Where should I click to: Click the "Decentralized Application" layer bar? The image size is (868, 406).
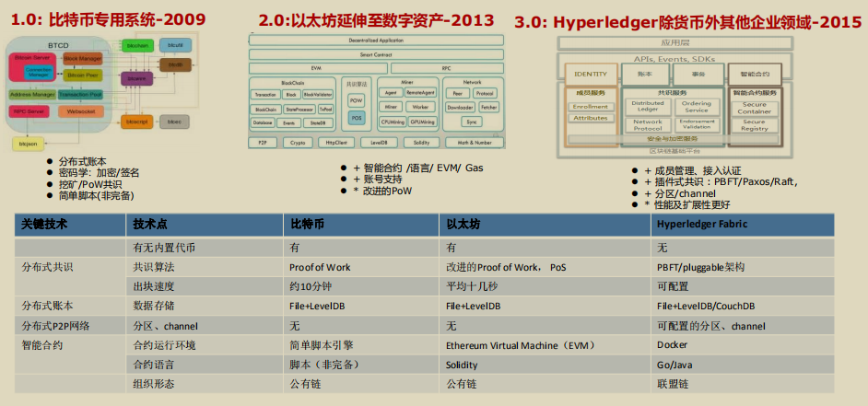pyautogui.click(x=377, y=41)
